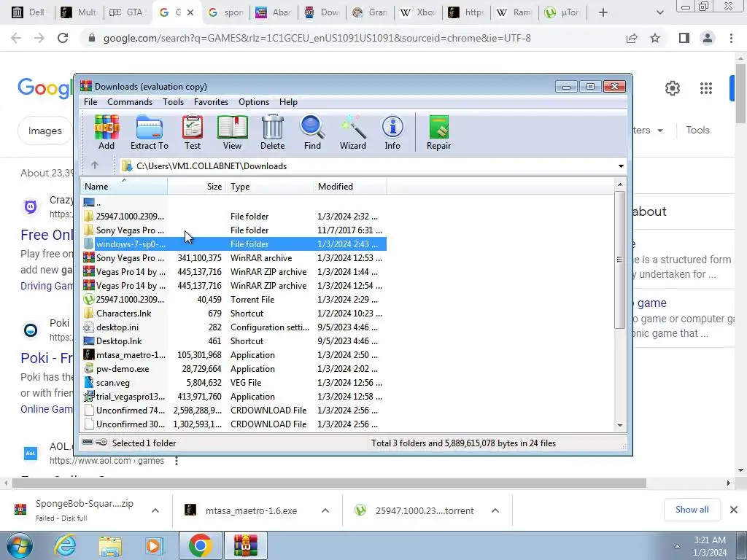Select Sony Vegas Pro WinRAR archive row
This screenshot has width=747, height=560.
point(234,257)
